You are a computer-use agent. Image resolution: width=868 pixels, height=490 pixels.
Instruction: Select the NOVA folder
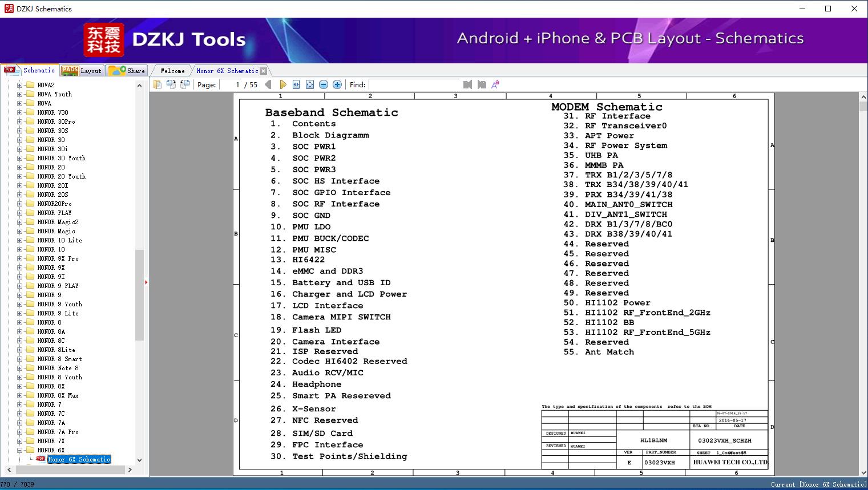(x=44, y=103)
